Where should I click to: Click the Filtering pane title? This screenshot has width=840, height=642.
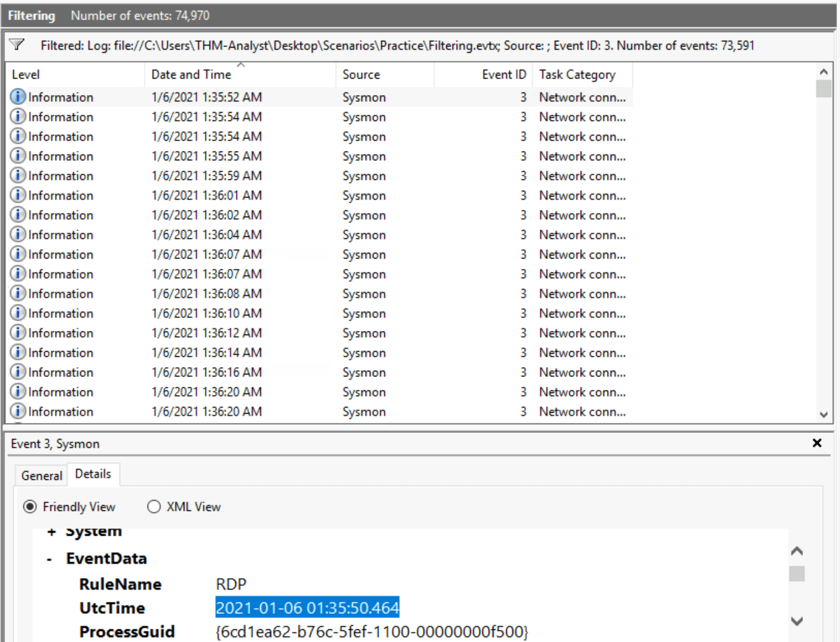pyautogui.click(x=31, y=16)
